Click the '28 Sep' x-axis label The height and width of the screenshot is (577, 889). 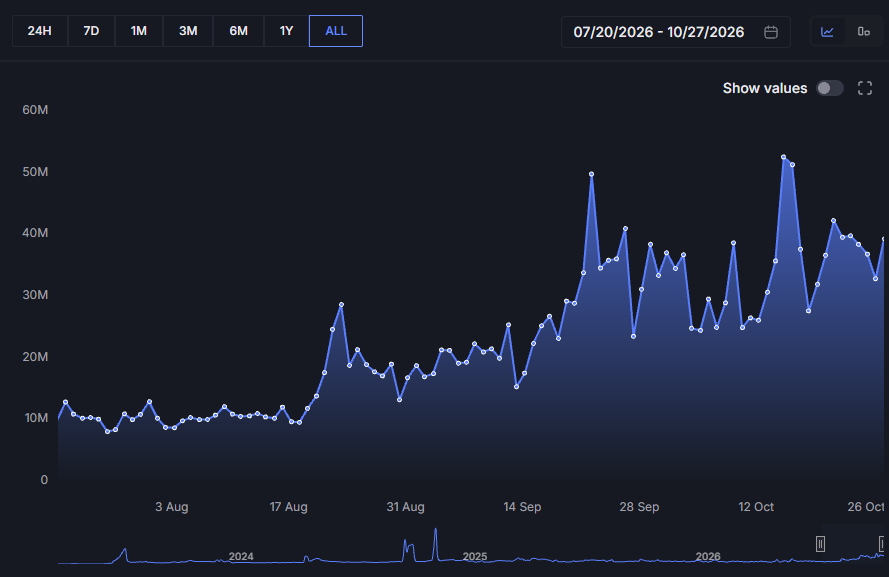[x=639, y=507]
